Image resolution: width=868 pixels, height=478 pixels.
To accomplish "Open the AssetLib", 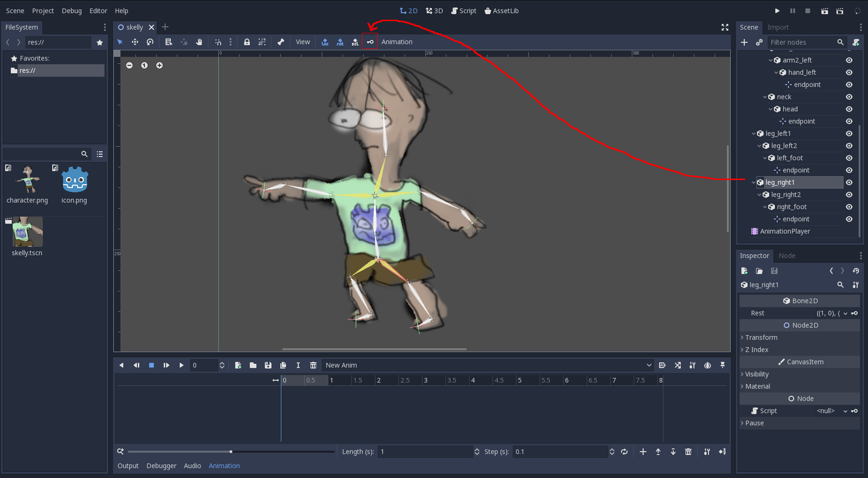I will click(502, 11).
